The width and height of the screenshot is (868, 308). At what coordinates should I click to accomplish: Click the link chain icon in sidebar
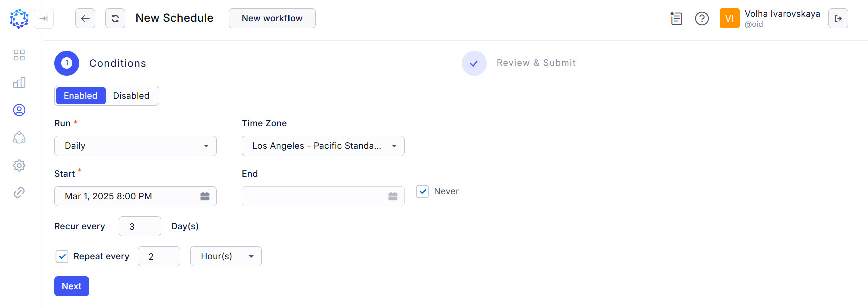point(19,192)
